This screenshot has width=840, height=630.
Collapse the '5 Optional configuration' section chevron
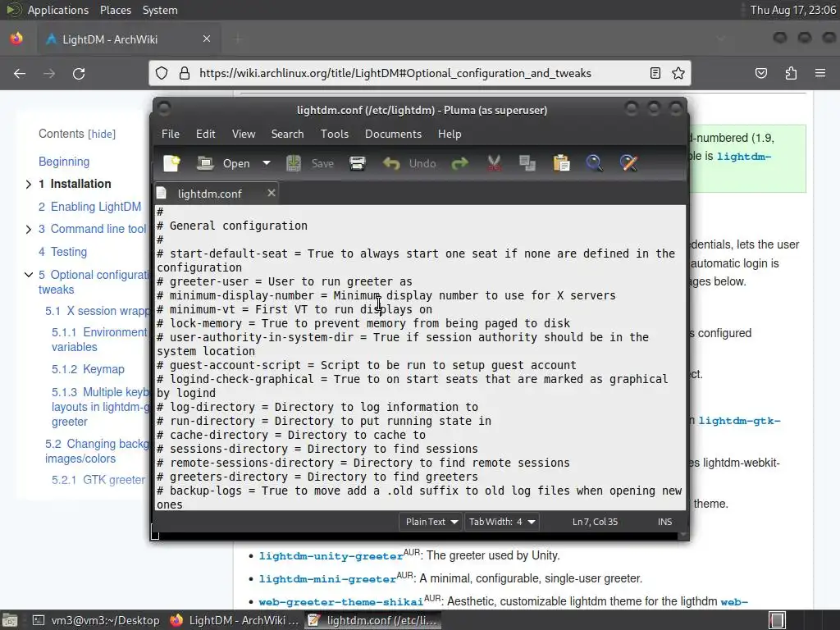click(x=29, y=275)
